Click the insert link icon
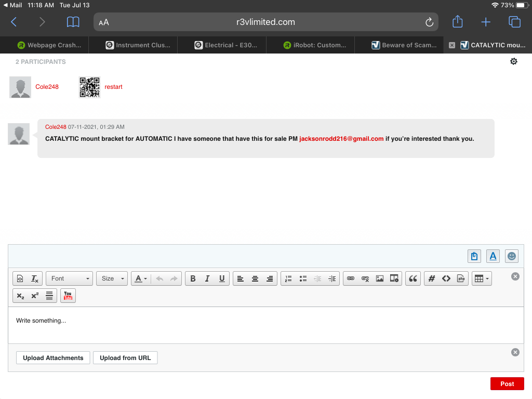This screenshot has height=399, width=532. point(351,278)
